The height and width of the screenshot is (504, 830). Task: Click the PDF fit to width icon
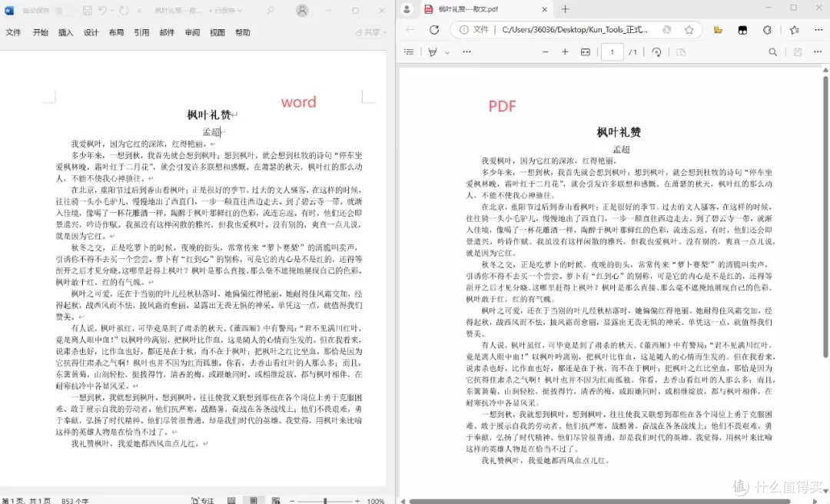pos(586,52)
